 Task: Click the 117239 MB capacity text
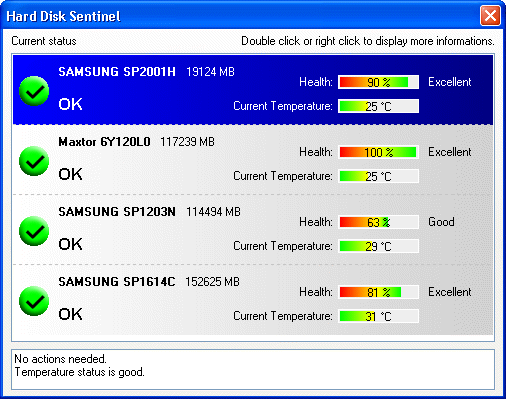(187, 142)
